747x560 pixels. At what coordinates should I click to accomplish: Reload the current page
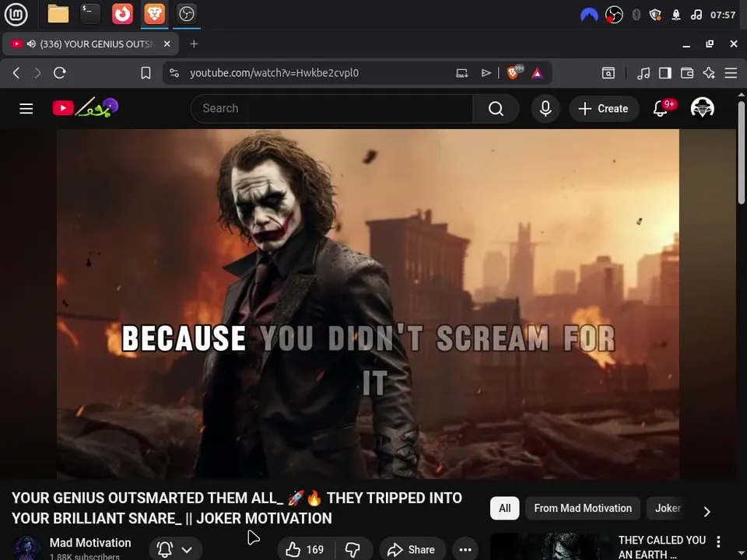pos(60,73)
